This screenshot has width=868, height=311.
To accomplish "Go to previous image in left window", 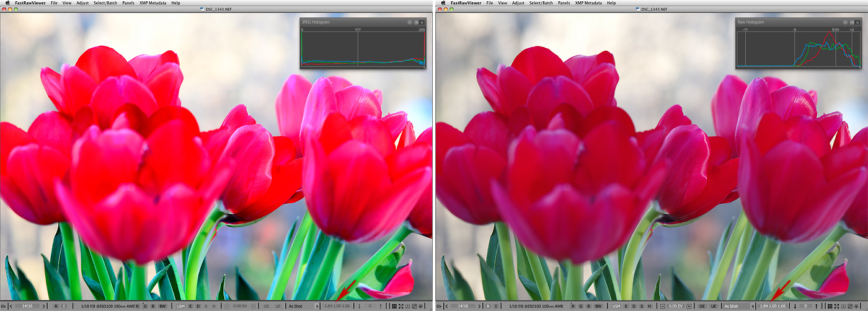I will [11, 306].
